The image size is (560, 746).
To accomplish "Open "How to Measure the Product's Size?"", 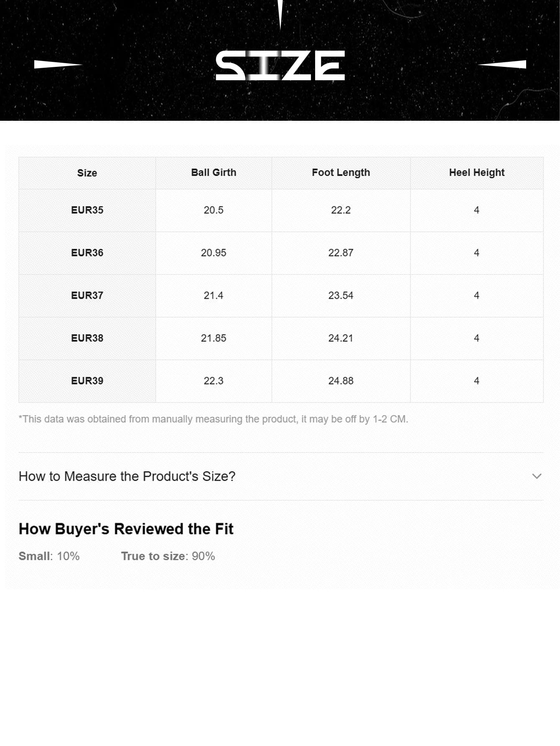I will coord(127,476).
